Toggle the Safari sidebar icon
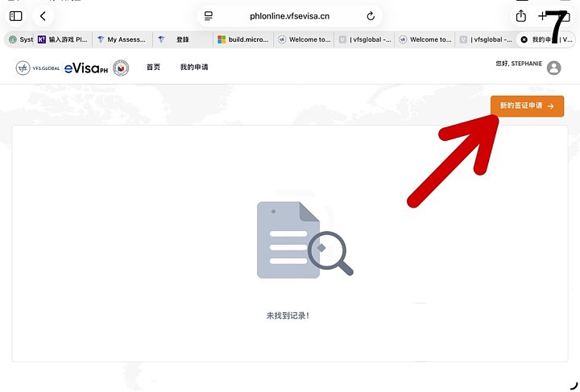The image size is (580, 392). click(x=16, y=16)
